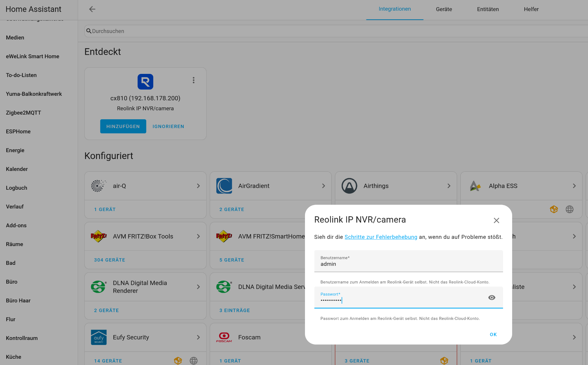Image resolution: width=588 pixels, height=365 pixels.
Task: Click the orange box icon beside 3 GERÄTE
Action: (444, 361)
